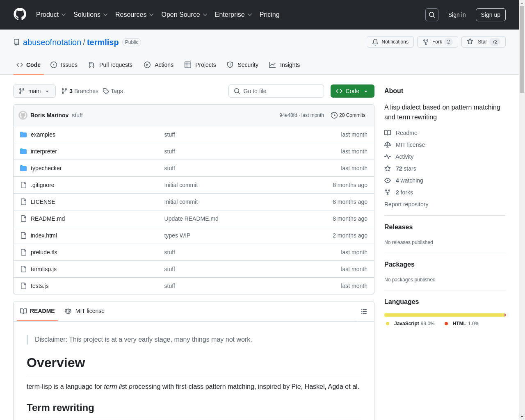Click the yellow JavaScript language bar
Image resolution: width=525 pixels, height=420 pixels.
coord(444,315)
